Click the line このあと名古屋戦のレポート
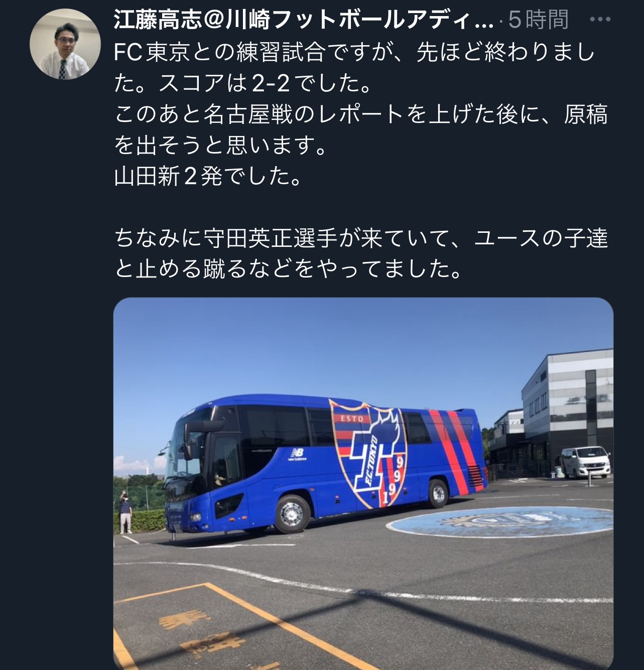The image size is (644, 670). point(361,114)
